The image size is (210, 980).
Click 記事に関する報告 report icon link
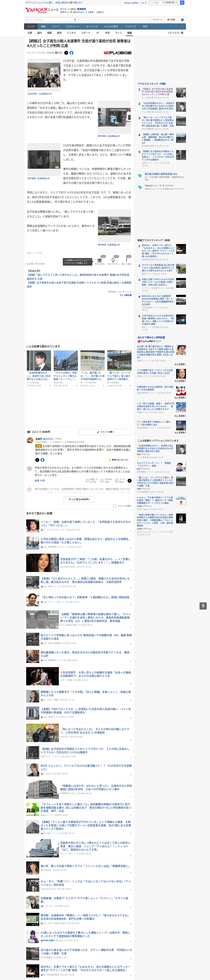pos(36,264)
